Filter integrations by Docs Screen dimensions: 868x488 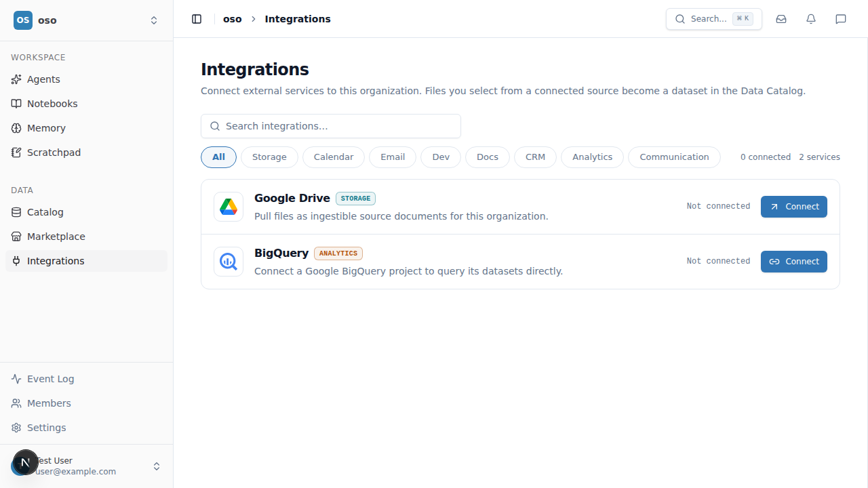tap(488, 157)
